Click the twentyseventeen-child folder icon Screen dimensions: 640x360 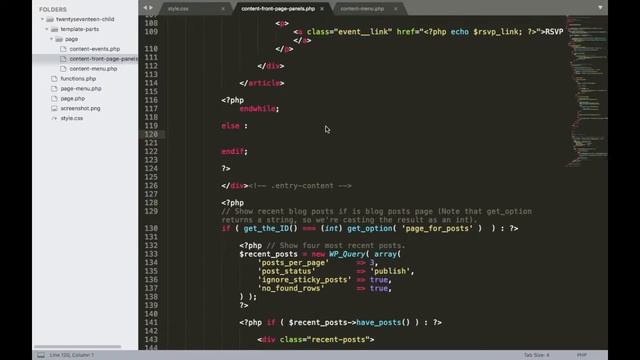pyautogui.click(x=50, y=19)
